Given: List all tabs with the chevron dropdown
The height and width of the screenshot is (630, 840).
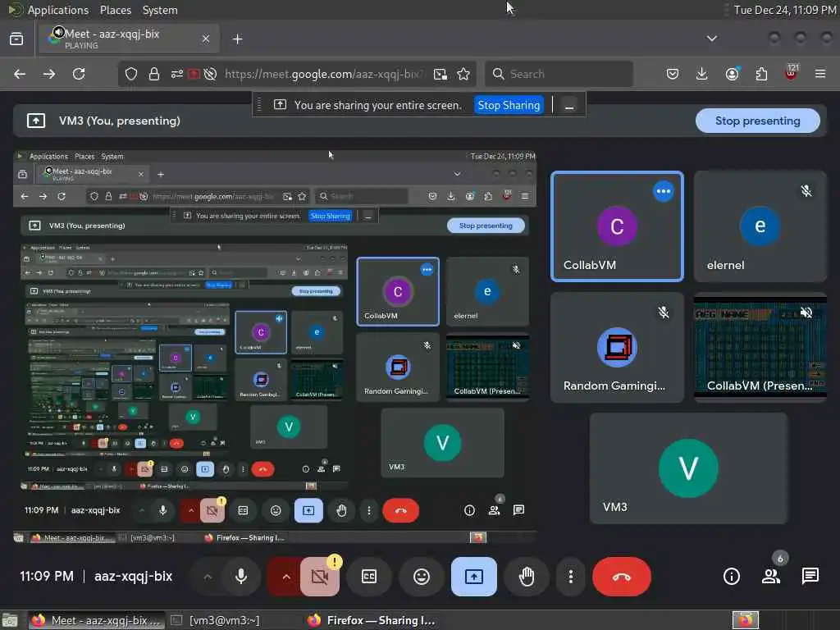Looking at the screenshot, I should (712, 39).
